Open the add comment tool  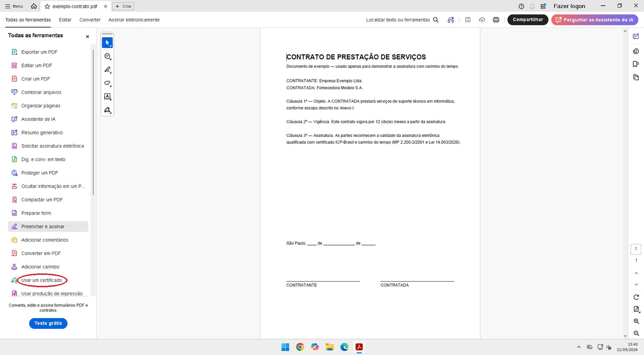[107, 56]
